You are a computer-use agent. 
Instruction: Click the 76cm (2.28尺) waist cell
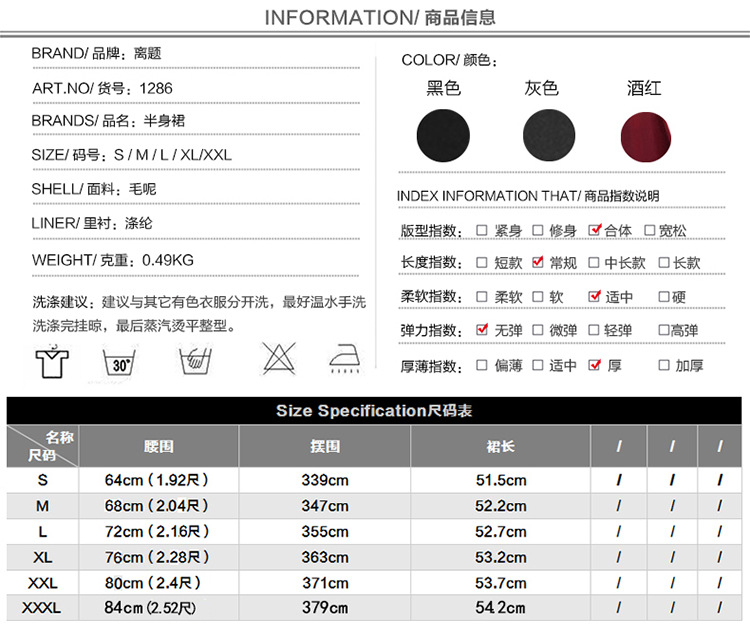(157, 557)
